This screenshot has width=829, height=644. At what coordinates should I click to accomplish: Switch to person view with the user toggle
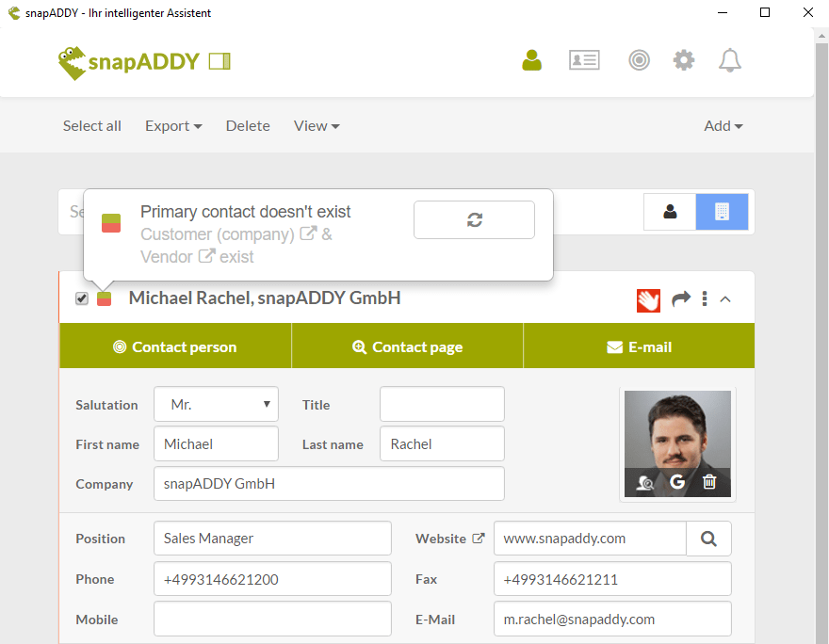[x=670, y=212]
